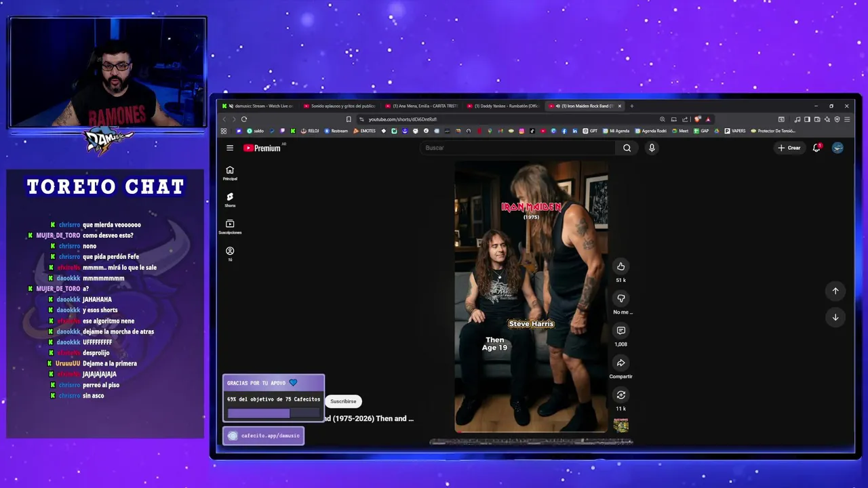Open RELOJ bookmark
This screenshot has height=488, width=868.
[x=311, y=131]
